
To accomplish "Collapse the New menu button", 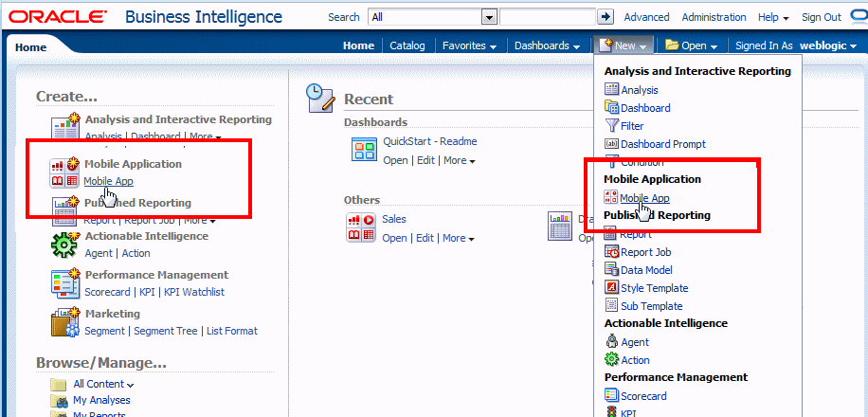I will pyautogui.click(x=624, y=45).
